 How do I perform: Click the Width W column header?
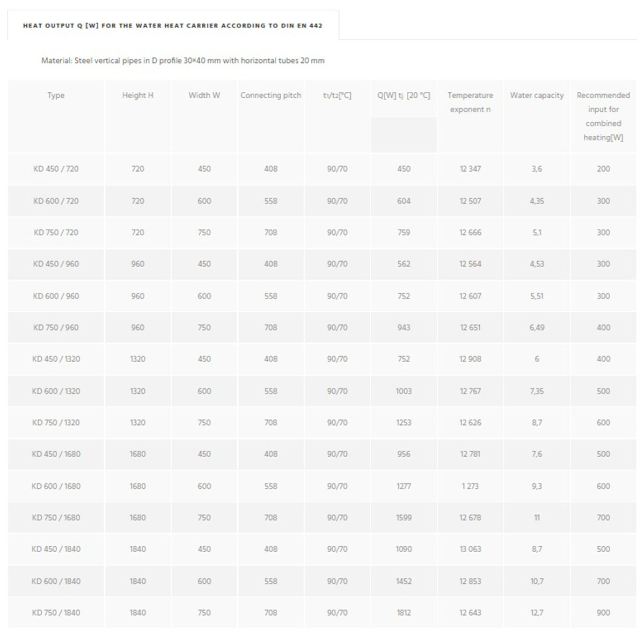click(204, 96)
